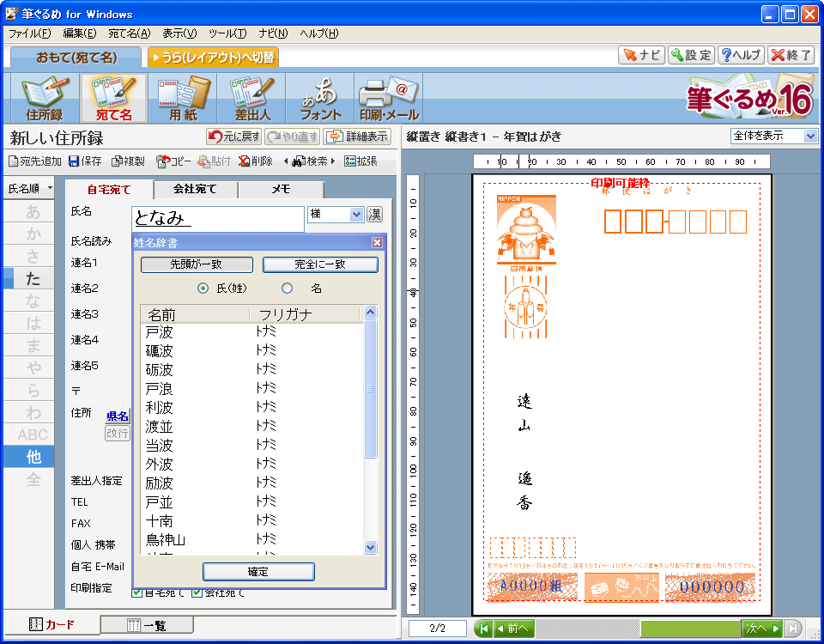Open the ヘルプ(H) menu in menu bar

point(319,33)
